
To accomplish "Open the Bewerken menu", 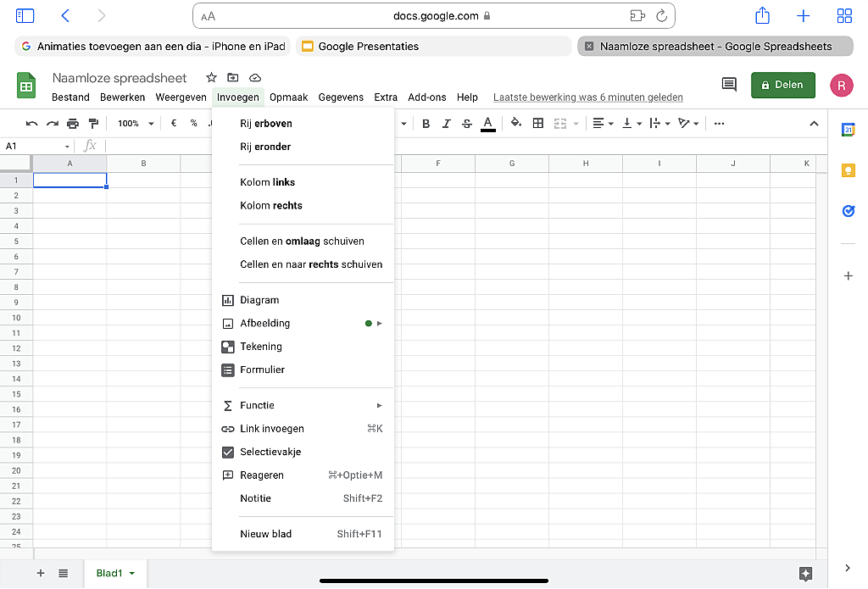I will coord(122,97).
